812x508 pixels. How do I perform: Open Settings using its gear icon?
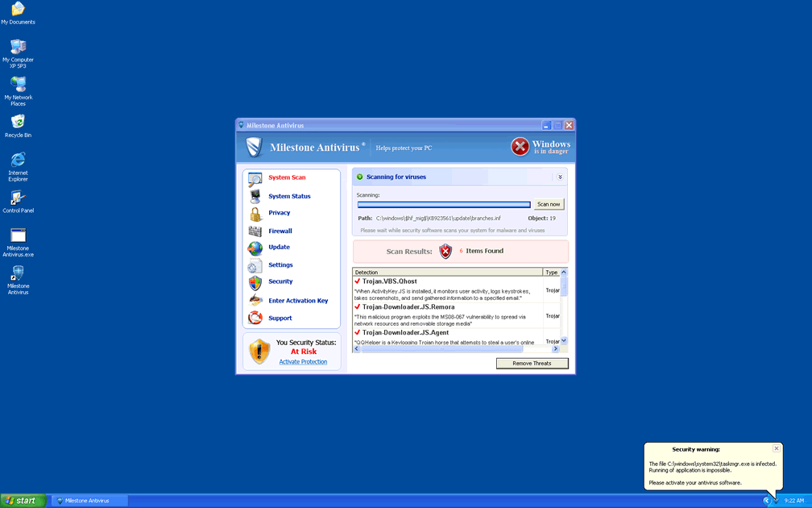tap(255, 265)
